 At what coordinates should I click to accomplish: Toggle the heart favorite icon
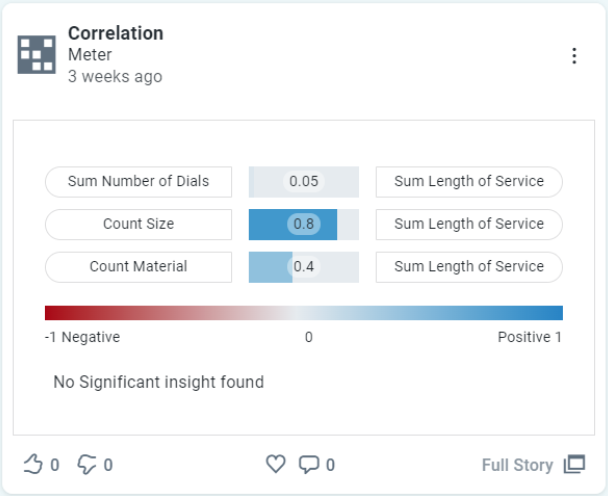pyautogui.click(x=276, y=464)
